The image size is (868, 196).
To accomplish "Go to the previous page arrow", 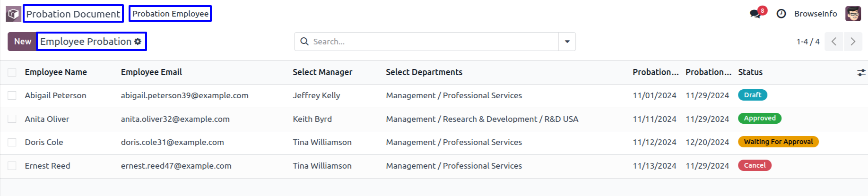I will [x=834, y=42].
